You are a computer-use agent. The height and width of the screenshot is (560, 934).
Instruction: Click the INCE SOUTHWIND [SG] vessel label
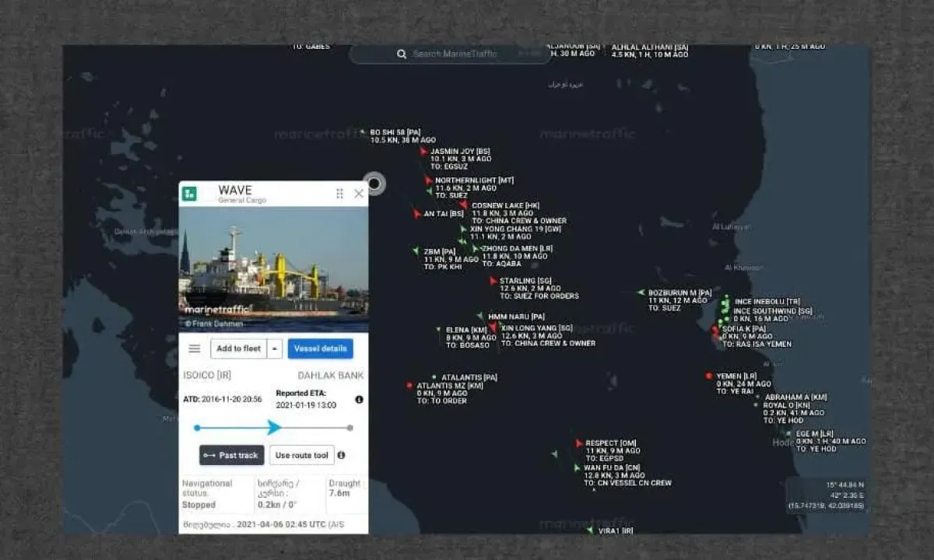tap(772, 311)
